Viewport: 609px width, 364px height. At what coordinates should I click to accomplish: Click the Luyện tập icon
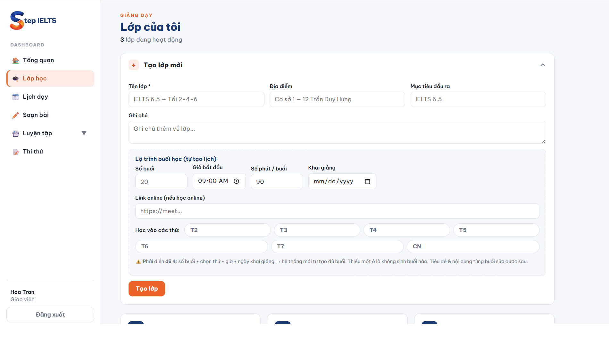tap(16, 134)
